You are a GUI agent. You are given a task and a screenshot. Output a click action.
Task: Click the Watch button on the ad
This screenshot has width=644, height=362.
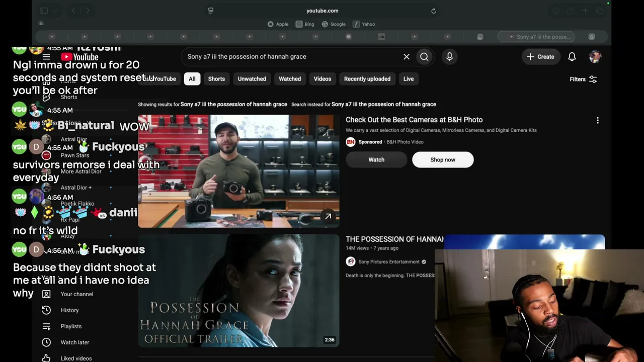376,160
